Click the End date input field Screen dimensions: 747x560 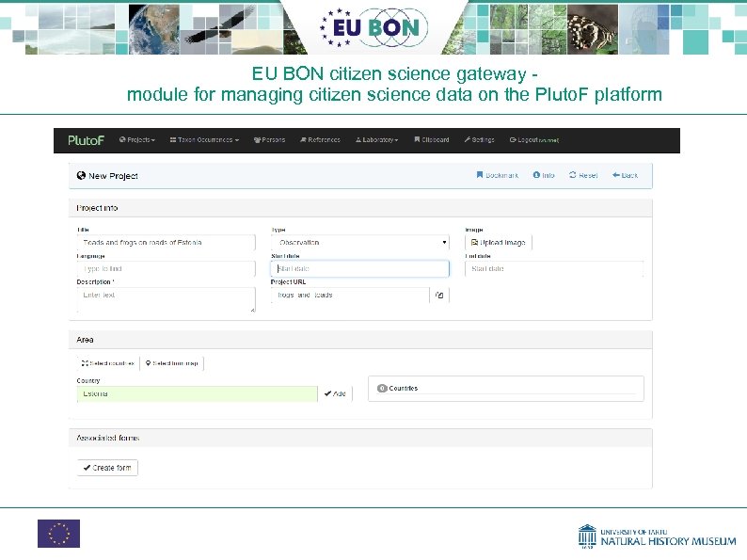pyautogui.click(x=554, y=269)
